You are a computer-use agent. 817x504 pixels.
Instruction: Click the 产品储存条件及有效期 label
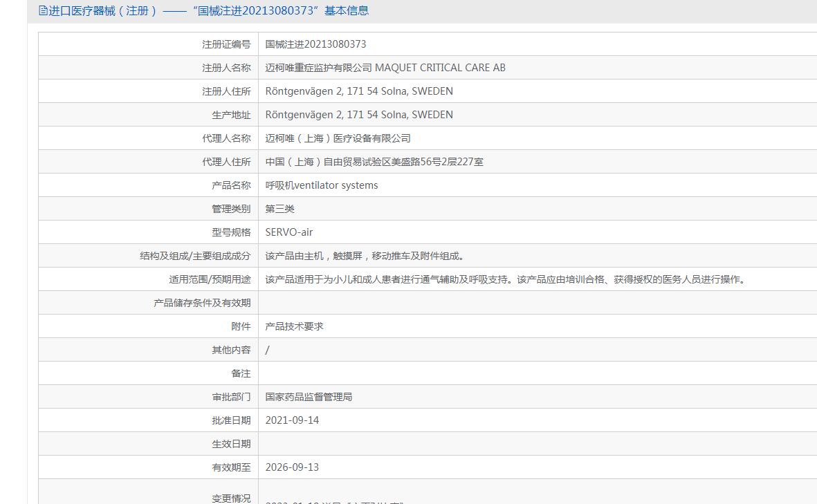click(202, 303)
